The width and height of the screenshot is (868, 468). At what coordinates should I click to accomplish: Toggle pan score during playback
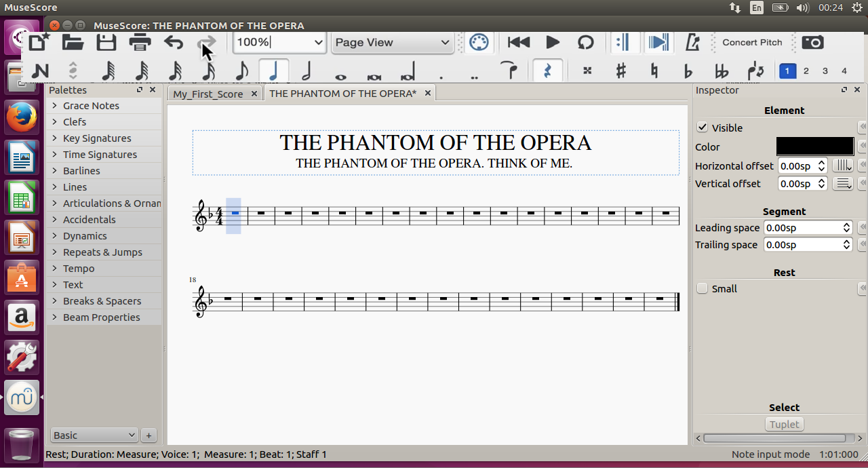pyautogui.click(x=658, y=42)
